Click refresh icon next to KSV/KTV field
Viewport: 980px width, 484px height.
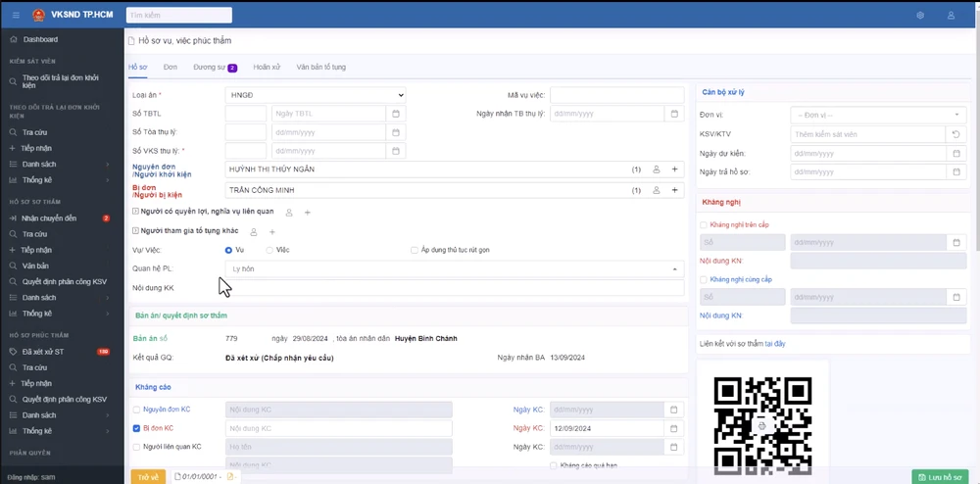pyautogui.click(x=955, y=133)
